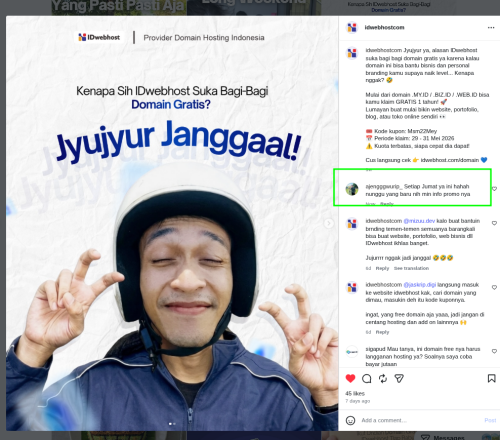This screenshot has height=440, width=500.
Task: Open sigapud username link
Action: pos(375,349)
